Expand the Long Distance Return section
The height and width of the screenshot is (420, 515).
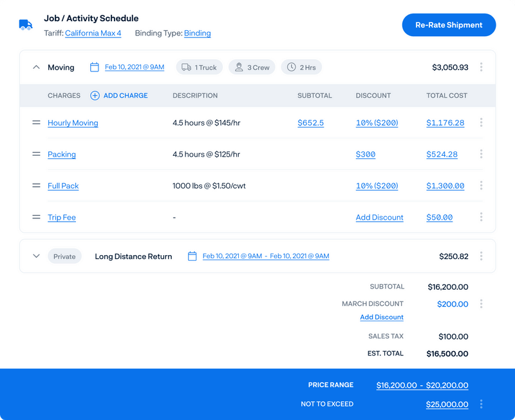36,256
